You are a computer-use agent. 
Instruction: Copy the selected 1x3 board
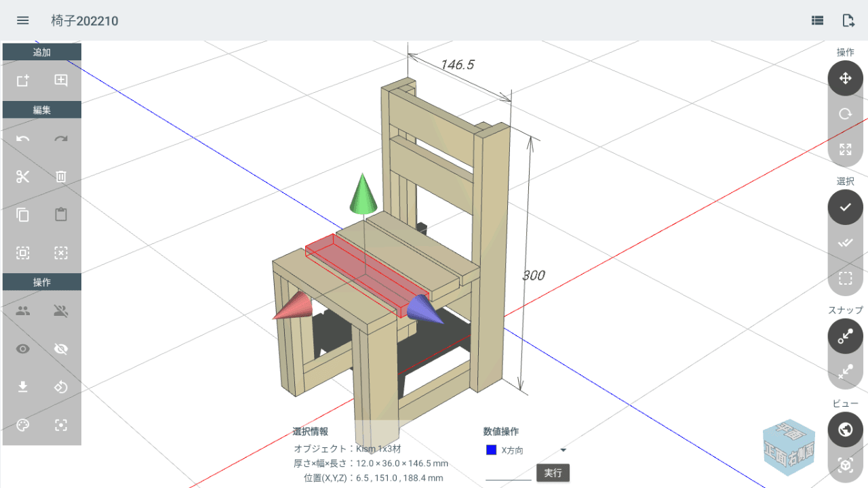(x=22, y=215)
